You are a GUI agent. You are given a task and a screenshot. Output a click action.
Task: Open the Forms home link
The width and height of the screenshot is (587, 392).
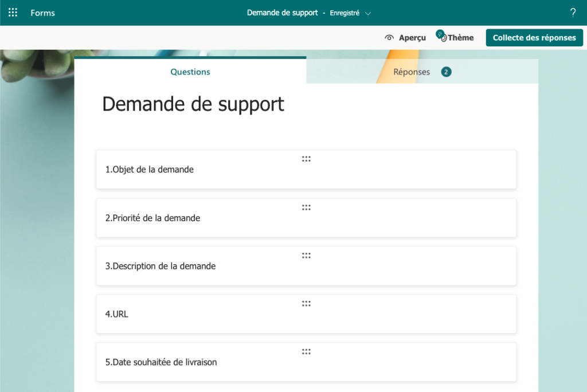point(43,13)
